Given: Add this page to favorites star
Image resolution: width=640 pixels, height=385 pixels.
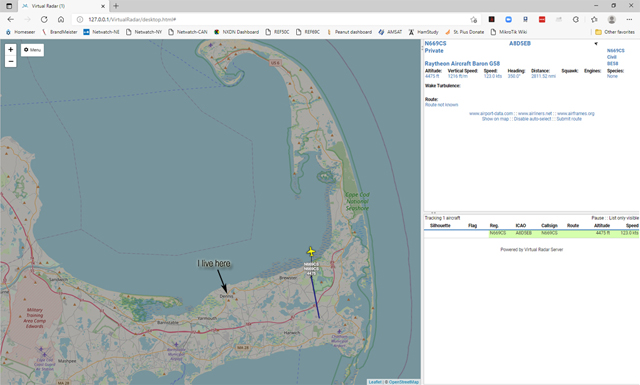Looking at the screenshot, I should pyautogui.click(x=473, y=19).
